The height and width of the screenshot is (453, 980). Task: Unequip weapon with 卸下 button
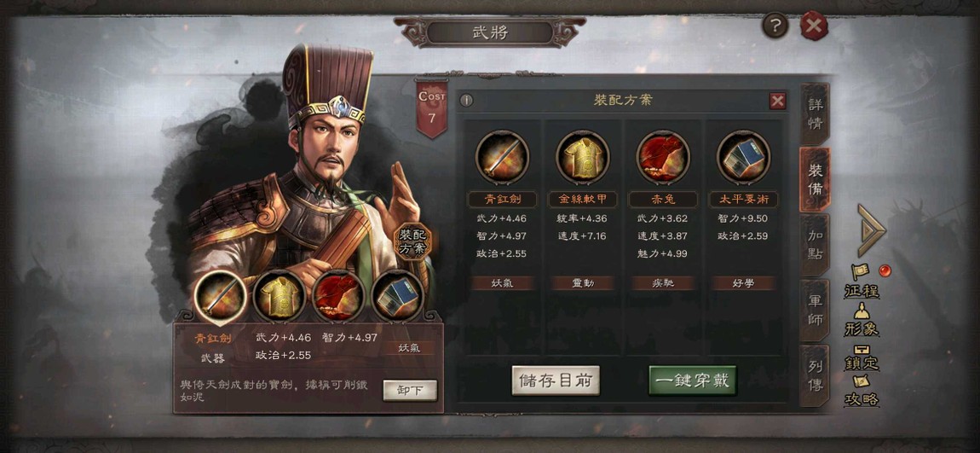[x=410, y=391]
